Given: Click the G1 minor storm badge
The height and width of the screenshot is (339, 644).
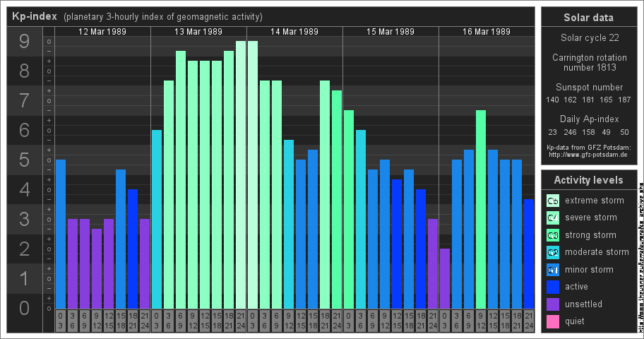Looking at the screenshot, I should click(x=553, y=270).
